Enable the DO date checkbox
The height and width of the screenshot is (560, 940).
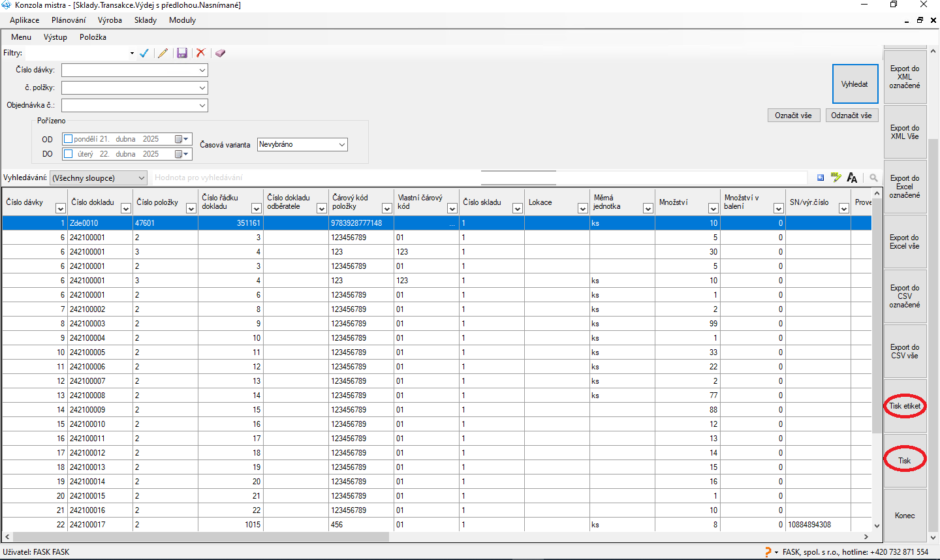coord(68,154)
